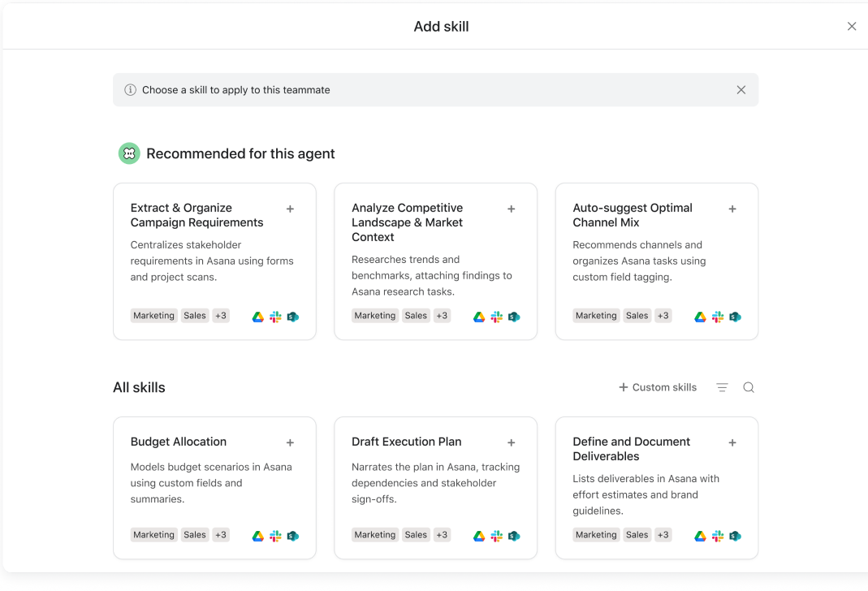This screenshot has height=591, width=868.
Task: Click Google Drive icon on Define Deliverables card
Action: [x=700, y=536]
